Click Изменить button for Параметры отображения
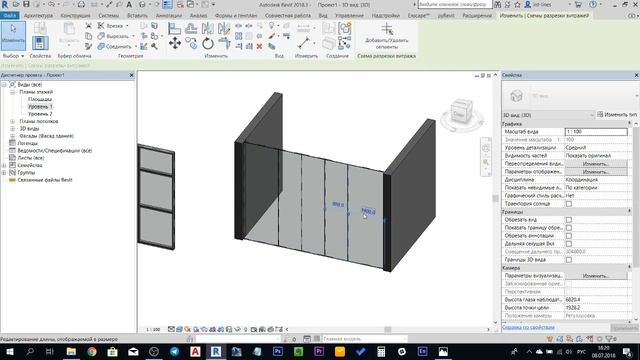 [x=596, y=172]
